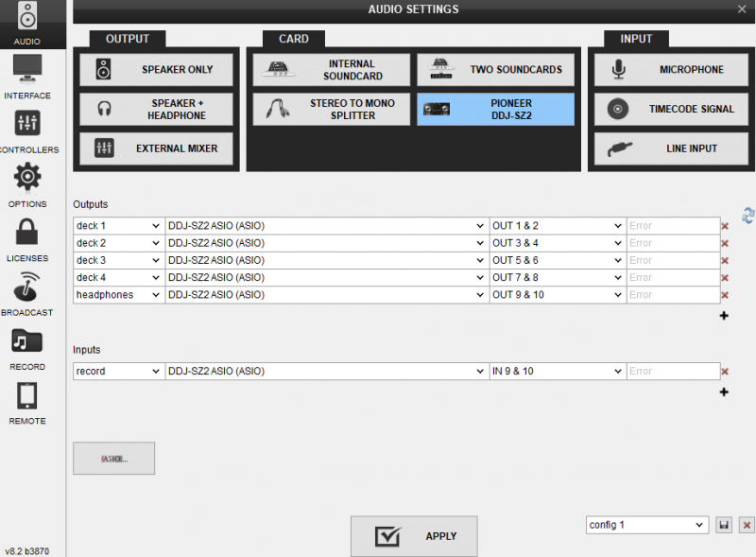This screenshot has width=756, height=557.
Task: Expand the IN 9 & 10 channel dropdown
Action: [x=558, y=371]
